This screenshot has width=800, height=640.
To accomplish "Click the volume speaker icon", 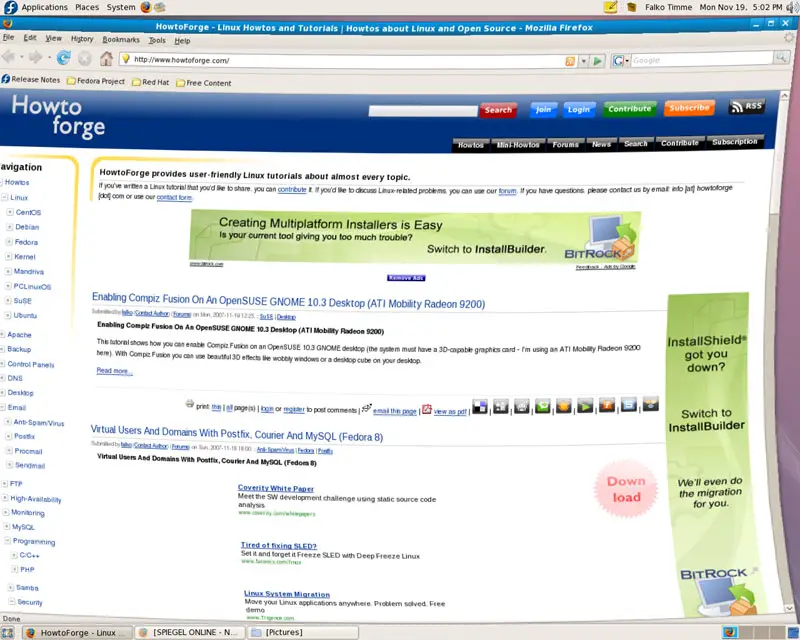I will point(792,7).
